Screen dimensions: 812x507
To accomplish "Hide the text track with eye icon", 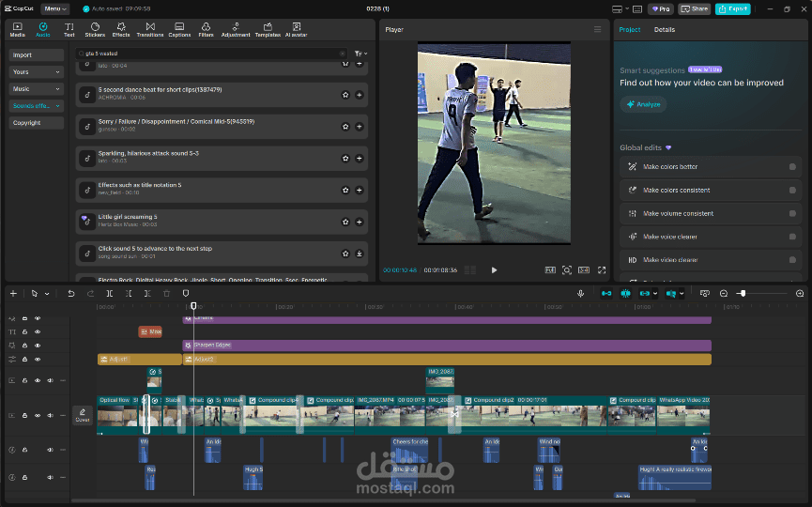I will click(x=38, y=332).
